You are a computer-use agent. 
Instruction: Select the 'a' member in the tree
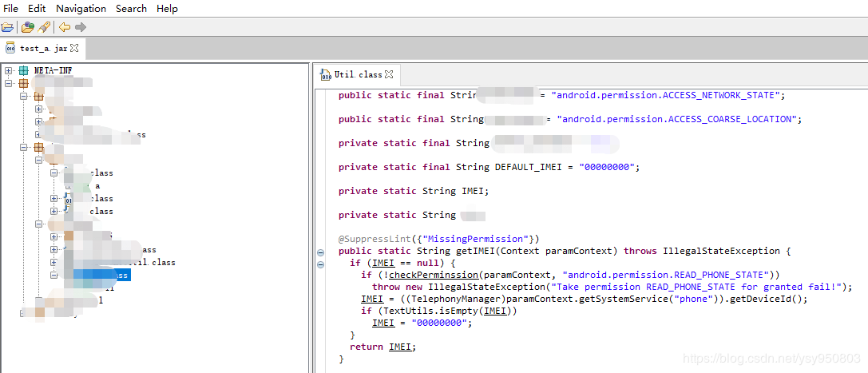[x=97, y=186]
